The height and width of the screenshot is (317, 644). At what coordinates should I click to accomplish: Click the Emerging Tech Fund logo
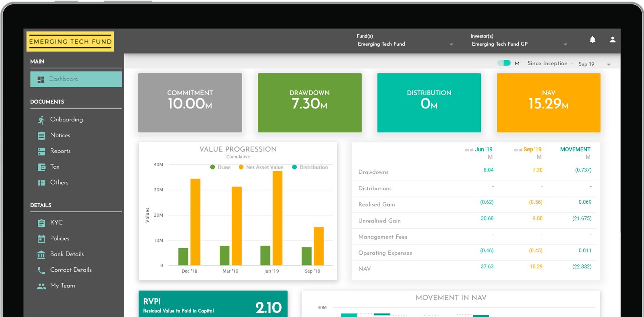click(x=70, y=42)
